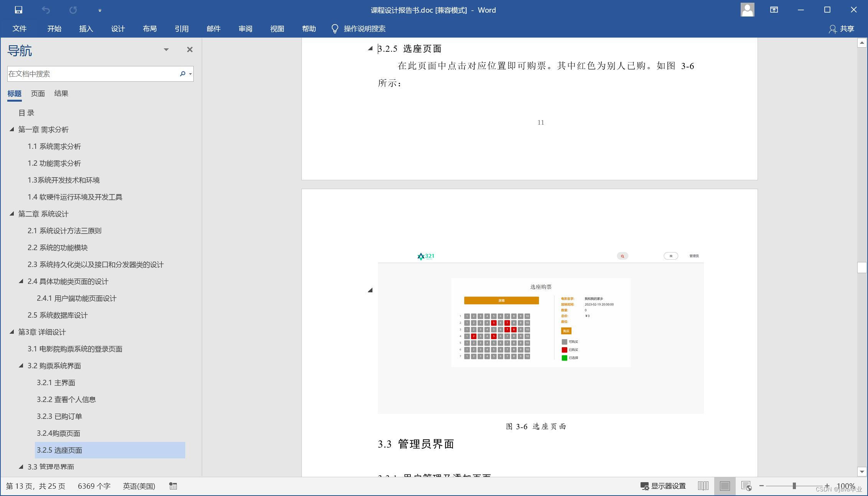Select the 结果 navigation tab

(x=61, y=94)
